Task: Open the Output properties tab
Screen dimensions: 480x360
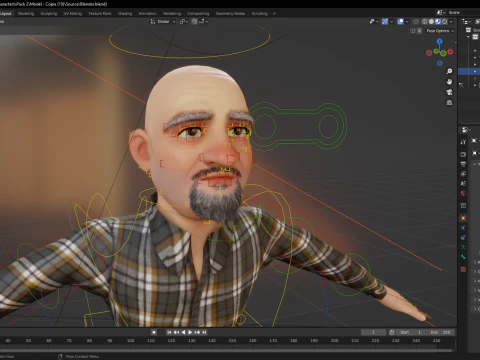Action: (x=463, y=164)
